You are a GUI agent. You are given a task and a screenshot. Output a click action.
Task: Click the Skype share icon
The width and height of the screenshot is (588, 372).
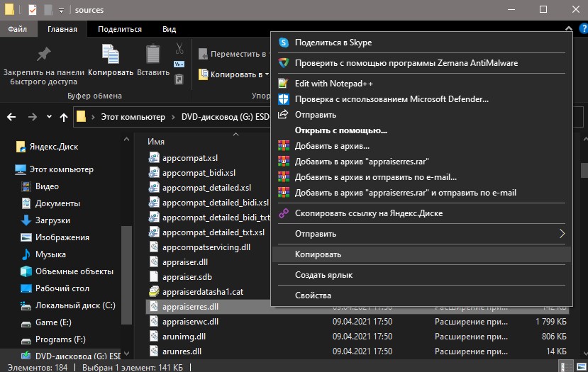pos(284,43)
